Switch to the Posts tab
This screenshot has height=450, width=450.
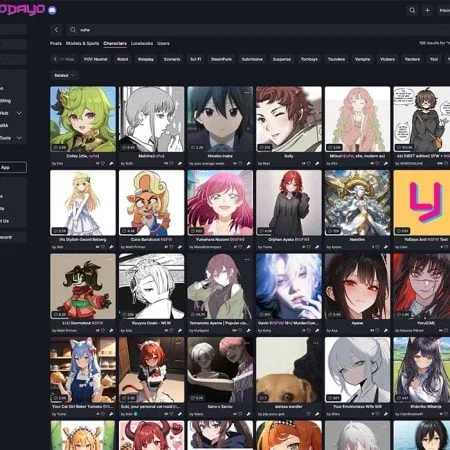coord(56,43)
